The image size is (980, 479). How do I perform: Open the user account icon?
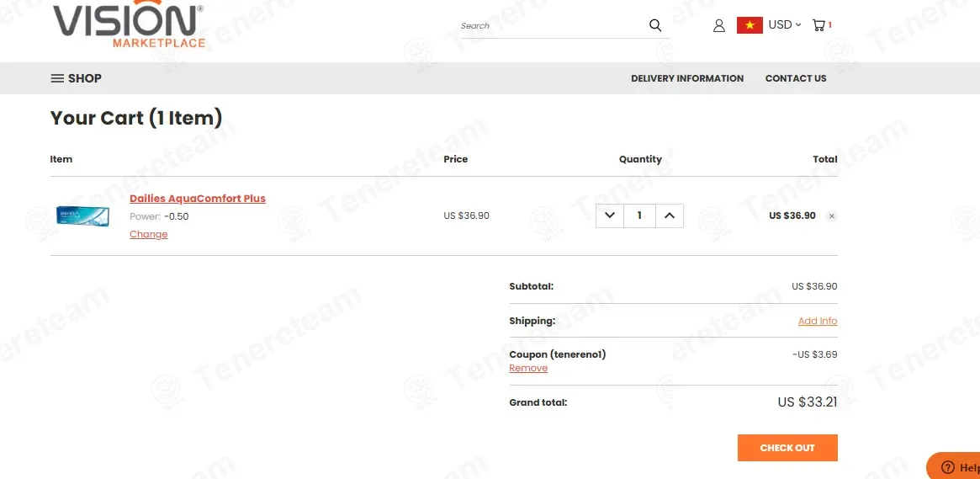[718, 25]
